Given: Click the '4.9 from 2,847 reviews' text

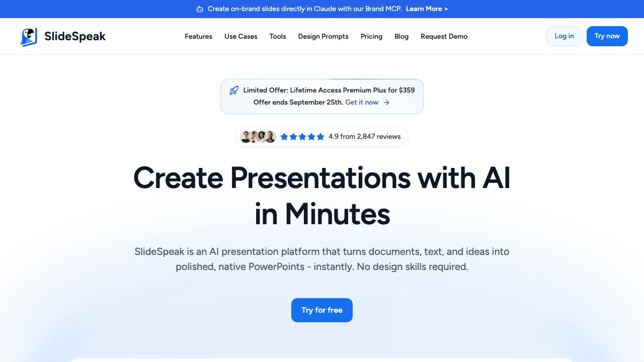Looking at the screenshot, I should [x=365, y=137].
